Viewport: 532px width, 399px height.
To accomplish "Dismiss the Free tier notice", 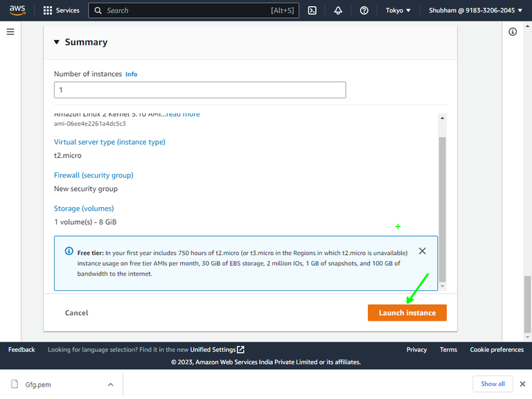I will pyautogui.click(x=423, y=251).
